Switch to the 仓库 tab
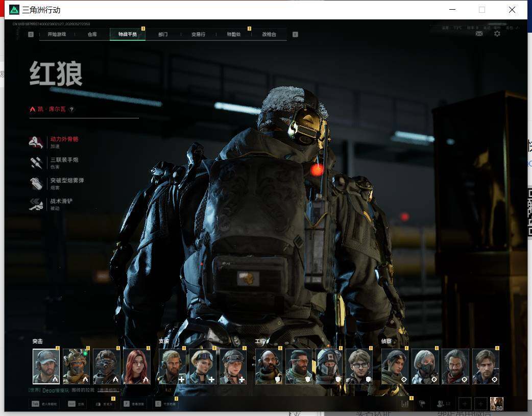Image resolution: width=532 pixels, height=416 pixels. click(x=92, y=34)
